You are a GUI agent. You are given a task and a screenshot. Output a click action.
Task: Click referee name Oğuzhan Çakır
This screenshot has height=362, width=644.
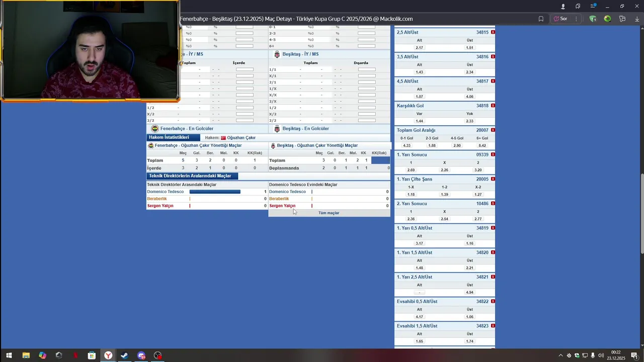tap(241, 138)
